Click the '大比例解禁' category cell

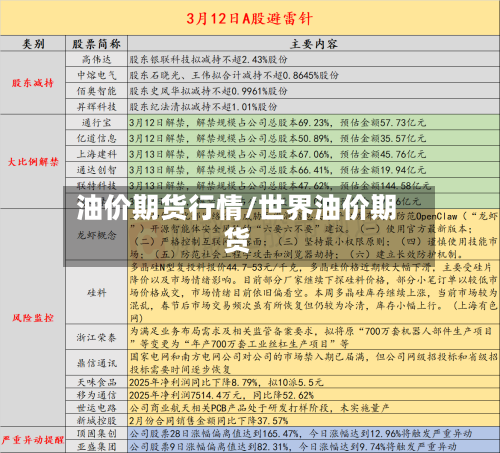[x=33, y=162]
